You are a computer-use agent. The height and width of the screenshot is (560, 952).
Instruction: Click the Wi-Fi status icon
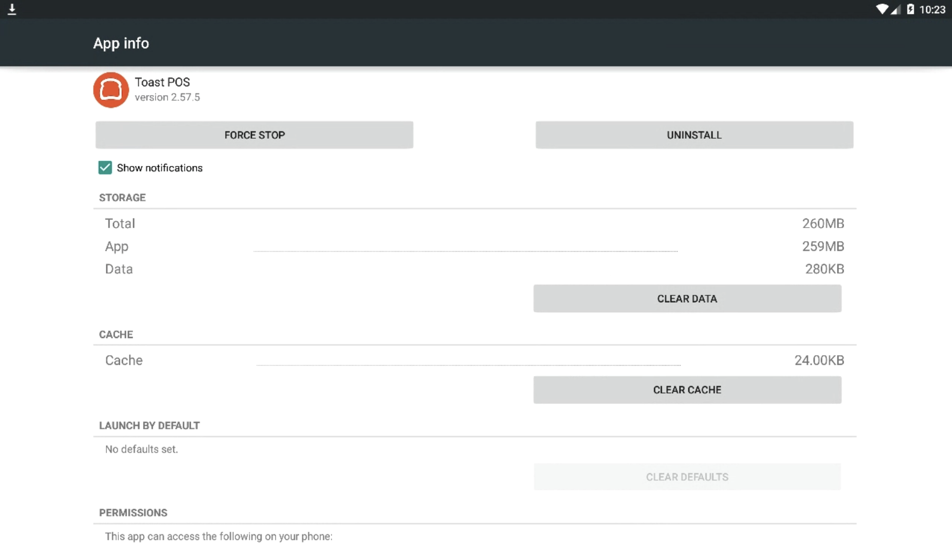coord(882,9)
